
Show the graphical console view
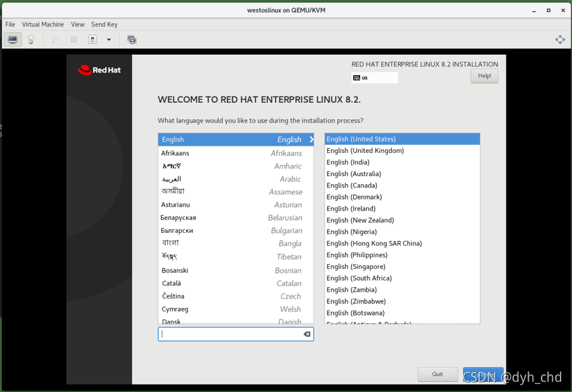coord(13,39)
